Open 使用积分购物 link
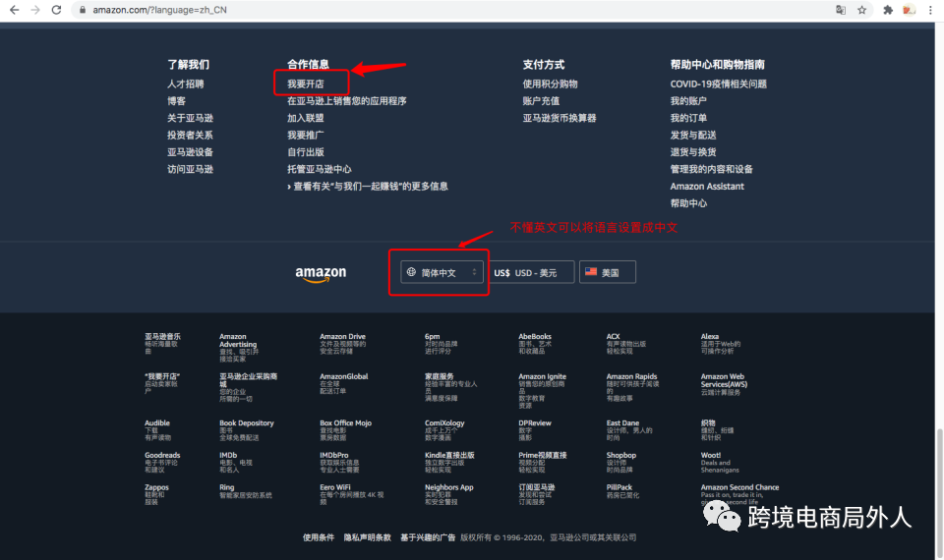The height and width of the screenshot is (560, 944). pos(551,84)
